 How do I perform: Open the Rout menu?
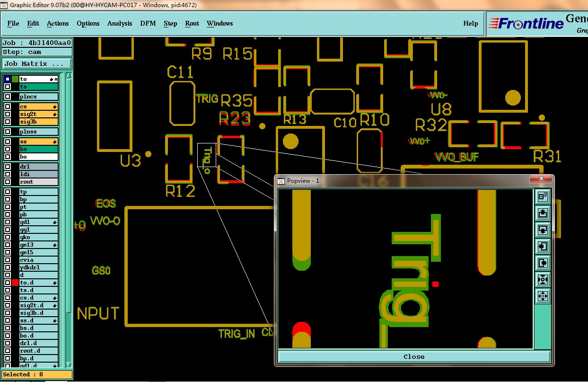coord(192,23)
